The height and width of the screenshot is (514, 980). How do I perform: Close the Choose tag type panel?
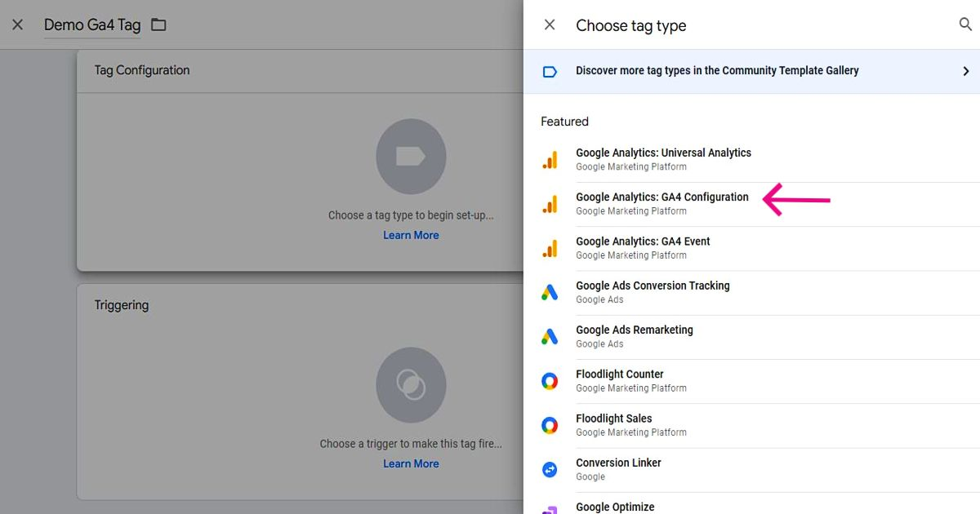(550, 25)
